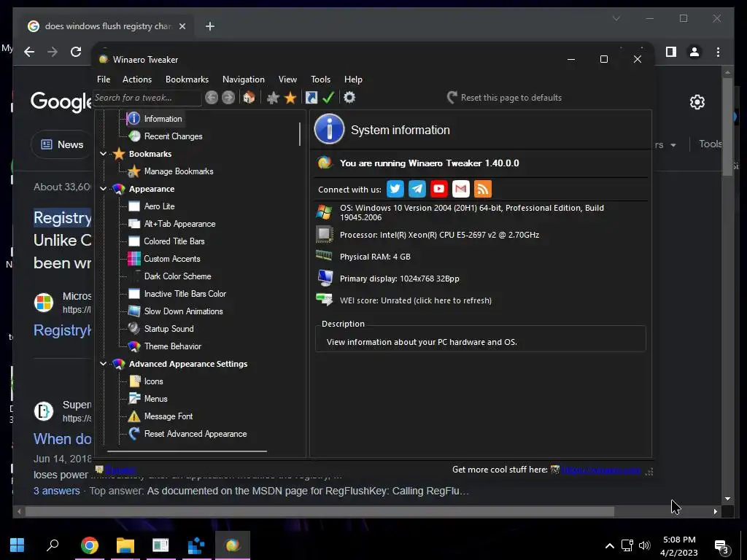
Task: Open the Twitter social icon
Action: 395,189
